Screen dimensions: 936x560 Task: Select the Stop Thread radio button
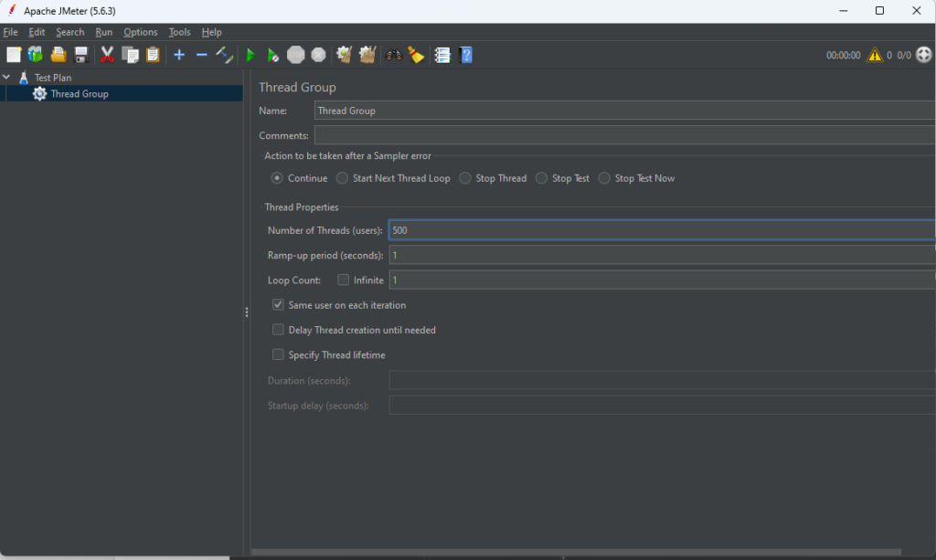(466, 178)
